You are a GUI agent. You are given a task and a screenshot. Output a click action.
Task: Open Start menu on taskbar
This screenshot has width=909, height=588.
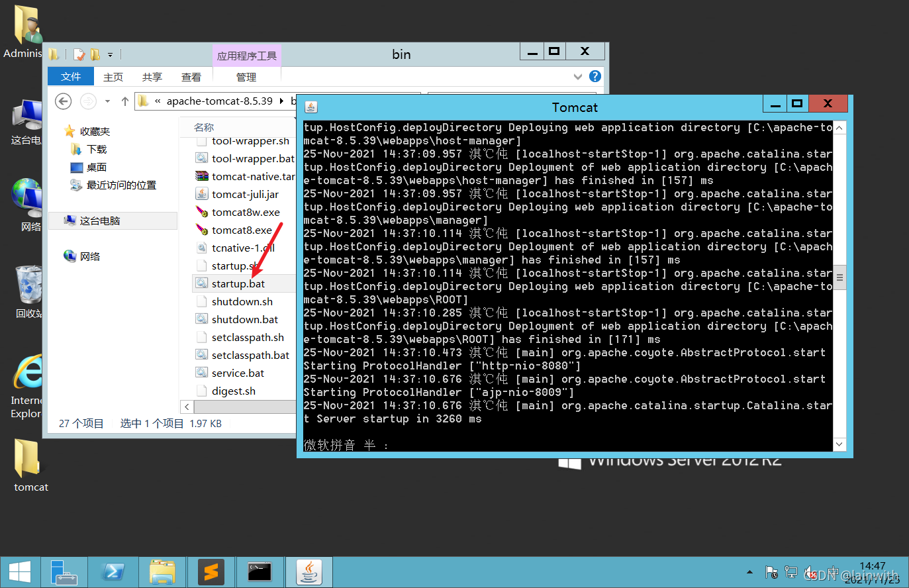click(x=19, y=572)
